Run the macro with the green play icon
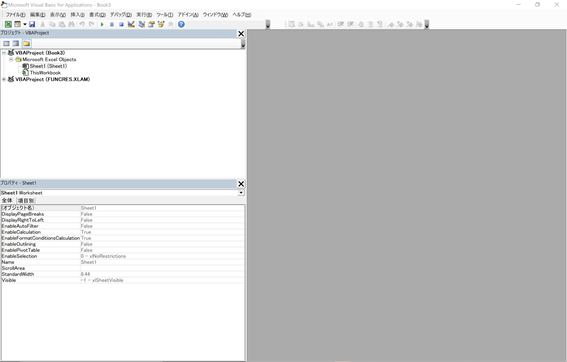Viewport: 567px width, 362px height. pos(102,24)
